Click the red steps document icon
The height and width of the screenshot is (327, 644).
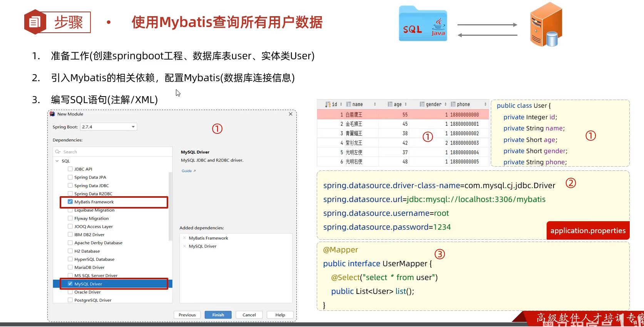(x=35, y=22)
